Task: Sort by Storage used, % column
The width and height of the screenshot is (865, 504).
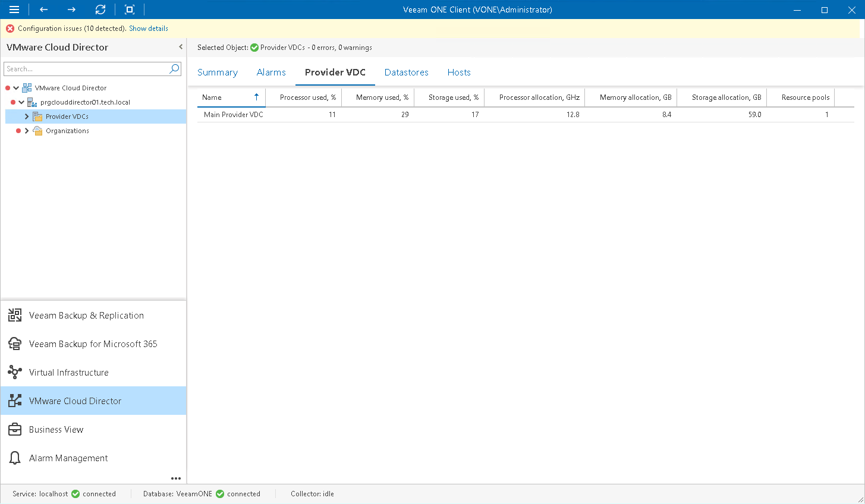Action: click(449, 97)
